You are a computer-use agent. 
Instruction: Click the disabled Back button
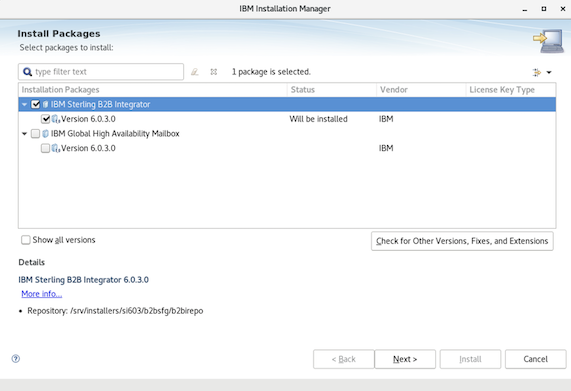(343, 359)
